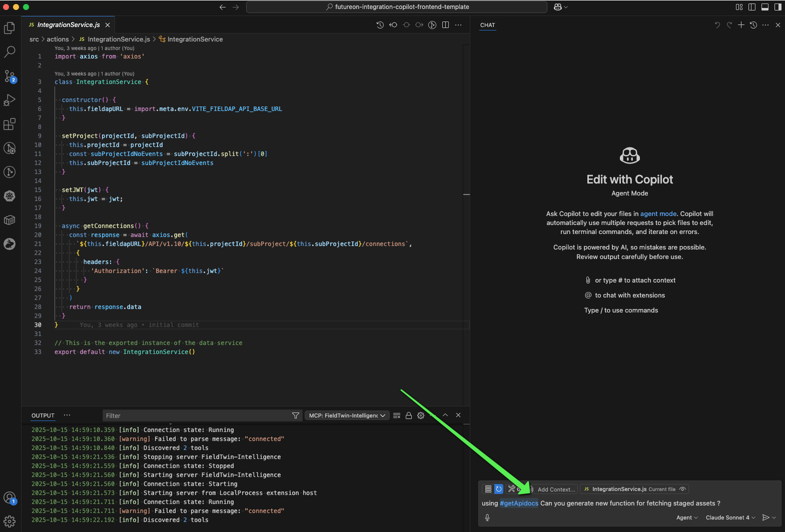
Task: Open the MCP: FieldTwin-Intelligence output channel dropdown
Action: pyautogui.click(x=347, y=415)
